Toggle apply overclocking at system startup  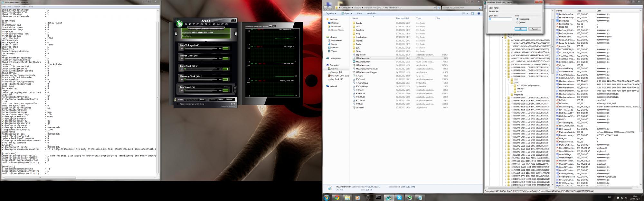point(178,104)
